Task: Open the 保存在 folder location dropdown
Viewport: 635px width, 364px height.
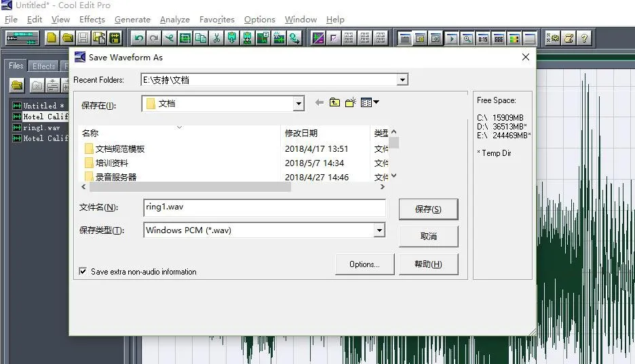Action: click(x=299, y=104)
